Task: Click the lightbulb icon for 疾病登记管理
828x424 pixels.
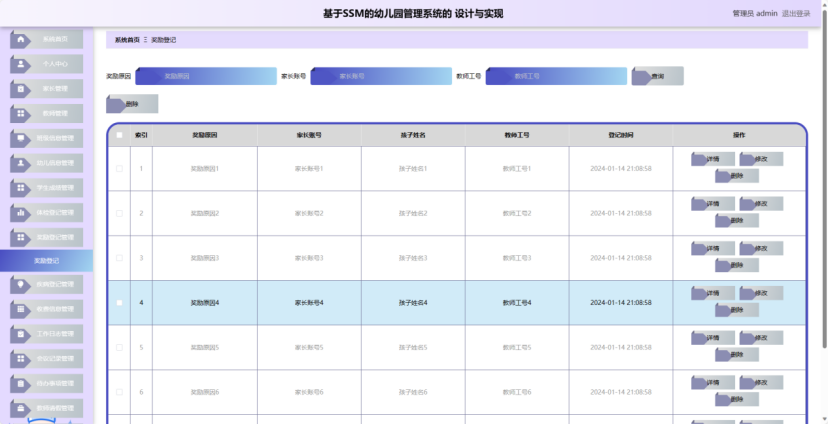Action: pos(21,284)
